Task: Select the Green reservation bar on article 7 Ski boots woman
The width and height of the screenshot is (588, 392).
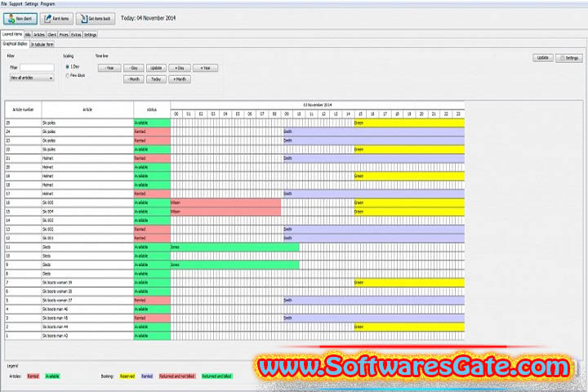Action: pos(409,283)
